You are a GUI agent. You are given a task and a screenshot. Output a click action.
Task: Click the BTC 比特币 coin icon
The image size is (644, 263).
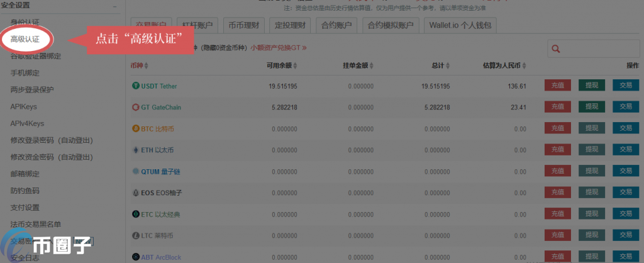pos(136,128)
